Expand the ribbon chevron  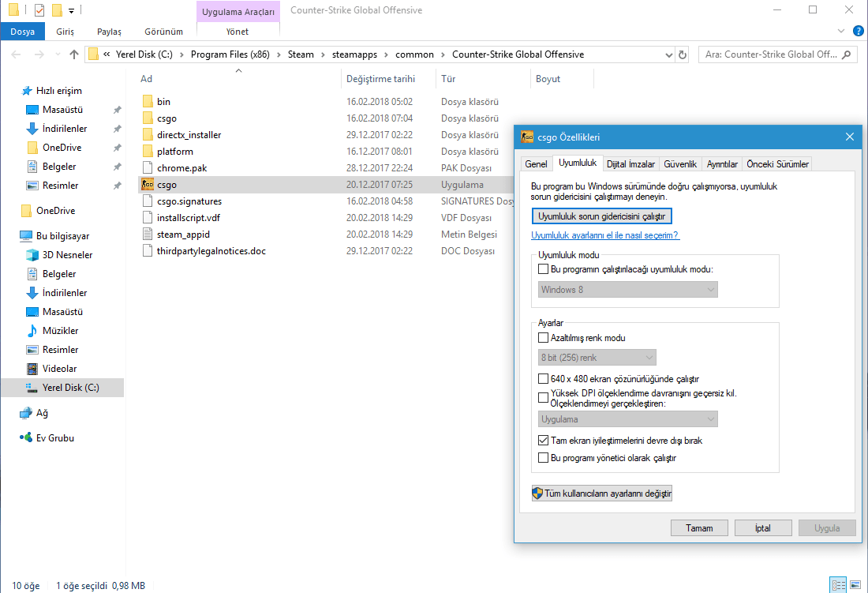(841, 31)
